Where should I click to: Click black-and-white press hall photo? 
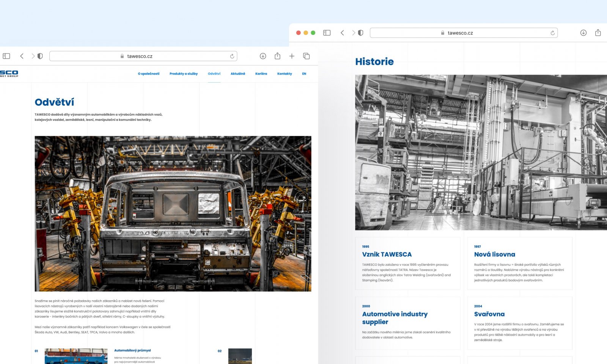[481, 152]
